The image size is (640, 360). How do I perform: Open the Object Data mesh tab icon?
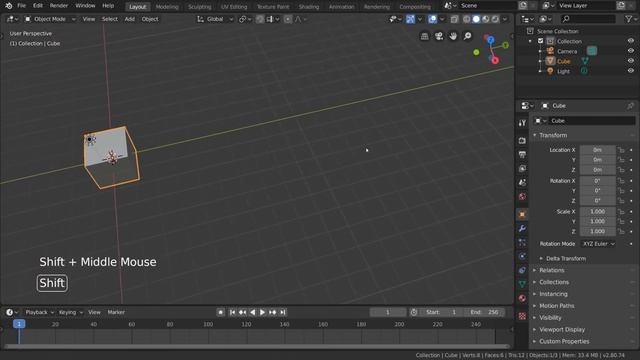522,284
